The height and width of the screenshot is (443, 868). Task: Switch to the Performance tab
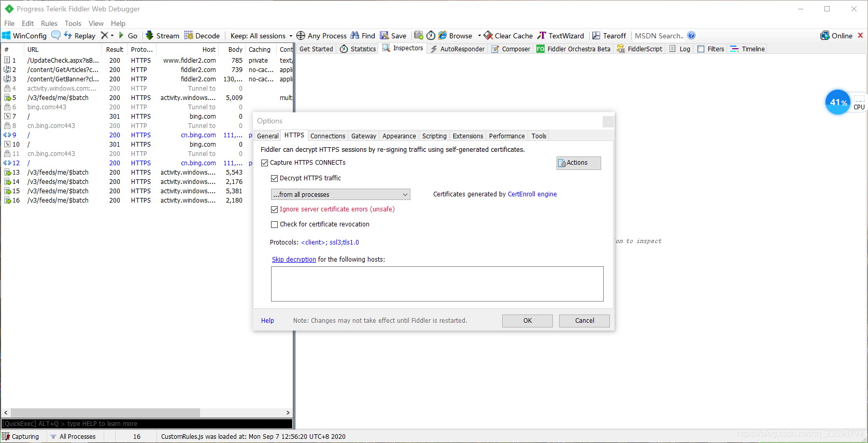(x=507, y=136)
